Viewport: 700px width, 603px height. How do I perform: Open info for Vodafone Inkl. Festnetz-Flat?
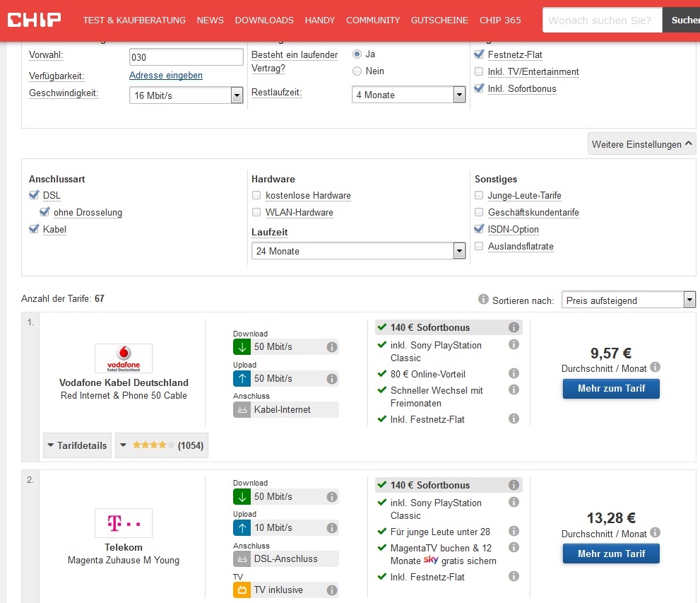[514, 418]
